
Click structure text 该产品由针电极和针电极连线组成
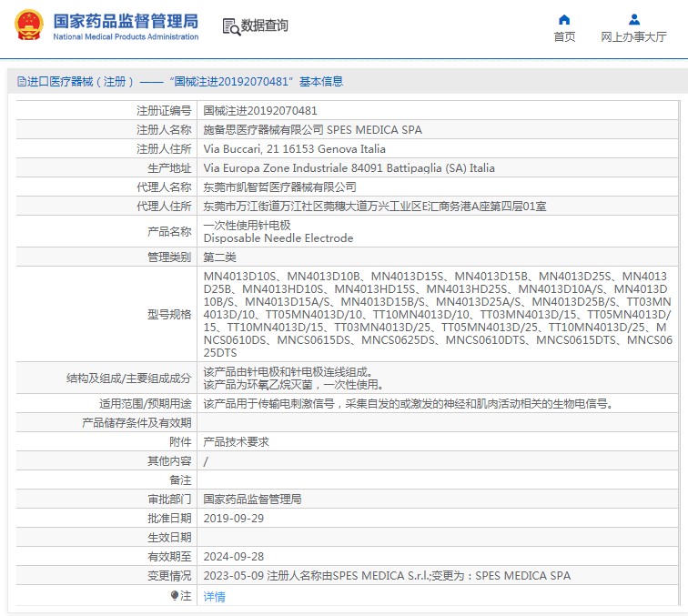(x=288, y=372)
